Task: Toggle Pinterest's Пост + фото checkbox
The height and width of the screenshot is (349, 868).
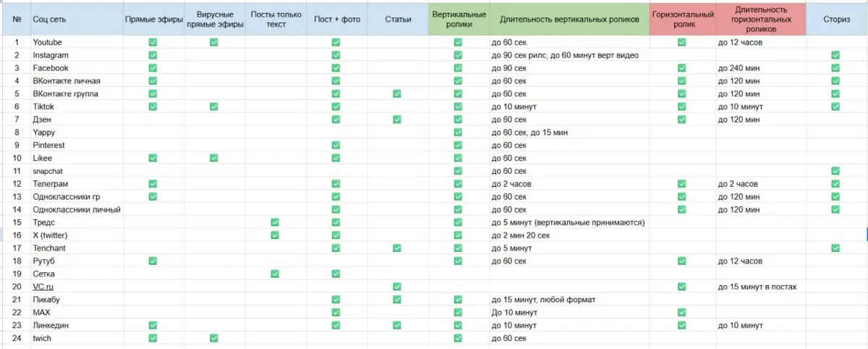Action: click(x=336, y=146)
